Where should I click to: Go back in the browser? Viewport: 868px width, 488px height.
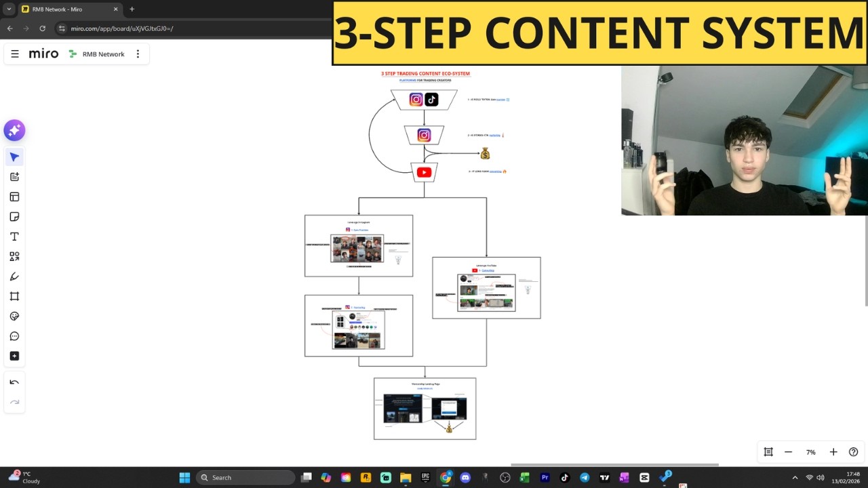click(x=9, y=28)
